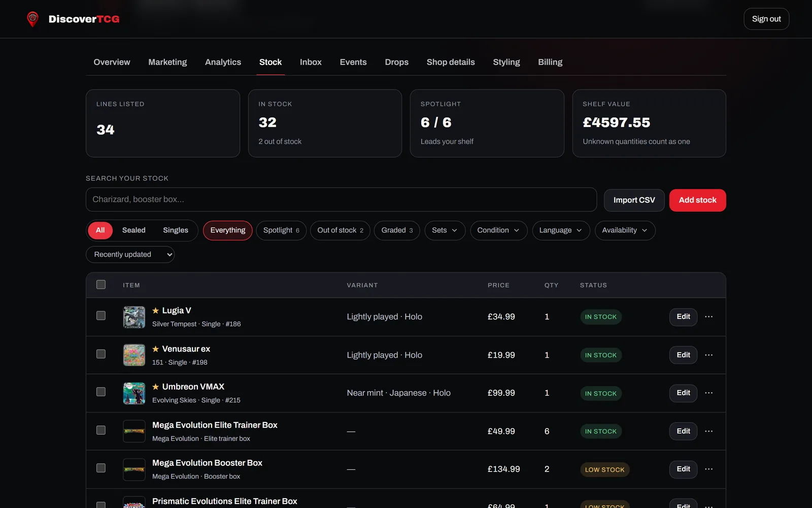
Task: Open more options for Lugia V row
Action: [x=709, y=316]
